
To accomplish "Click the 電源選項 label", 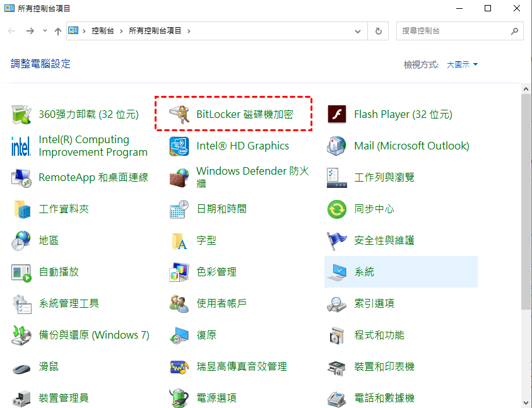I will (216, 397).
